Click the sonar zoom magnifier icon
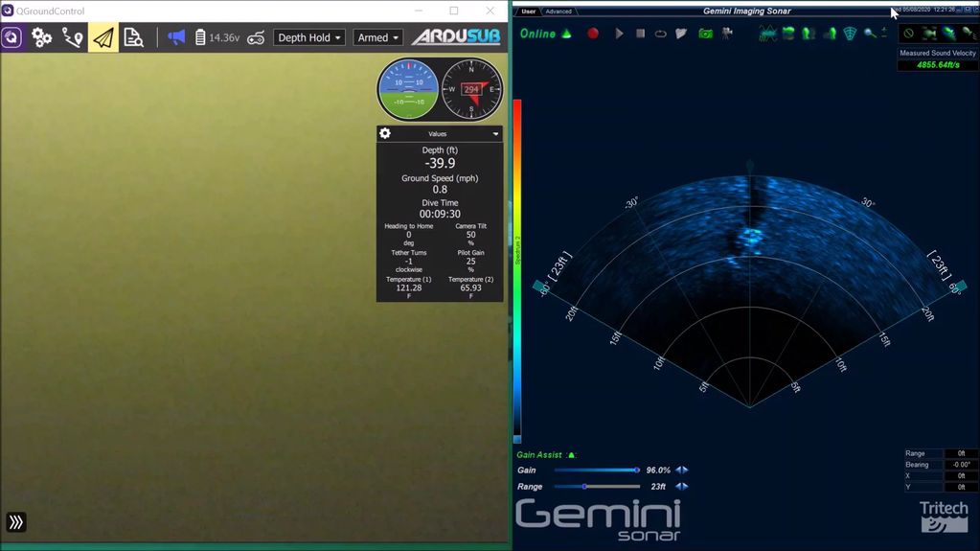Image resolution: width=980 pixels, height=551 pixels. (869, 34)
